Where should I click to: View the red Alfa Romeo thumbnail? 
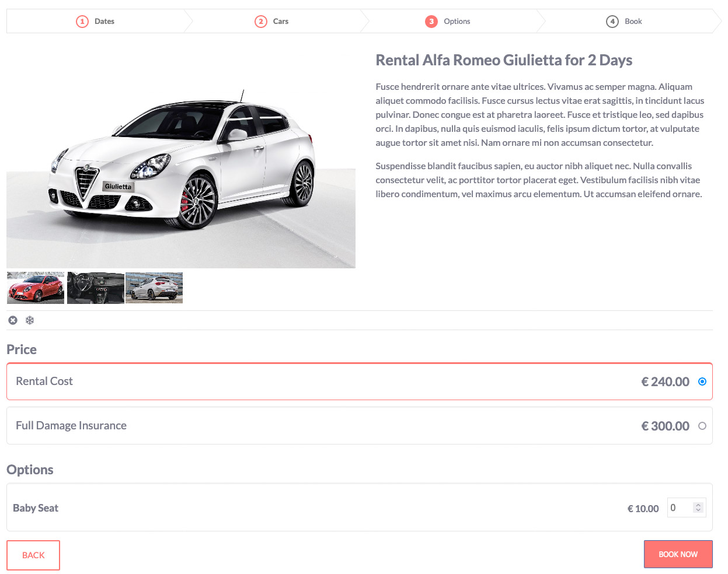pos(36,288)
